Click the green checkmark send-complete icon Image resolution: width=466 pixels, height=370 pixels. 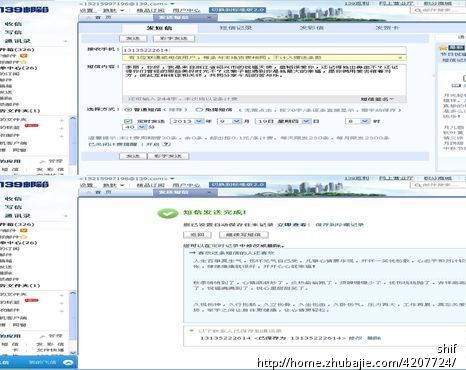coord(168,213)
